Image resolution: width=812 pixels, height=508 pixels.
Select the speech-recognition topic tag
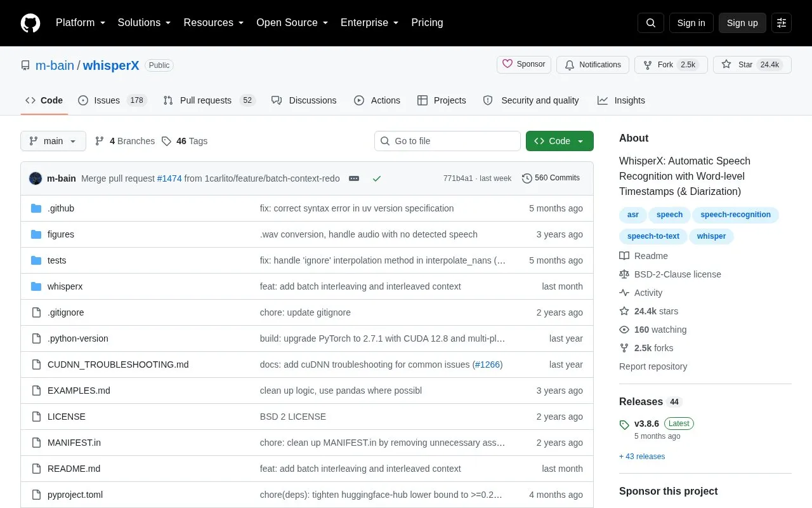tap(735, 215)
